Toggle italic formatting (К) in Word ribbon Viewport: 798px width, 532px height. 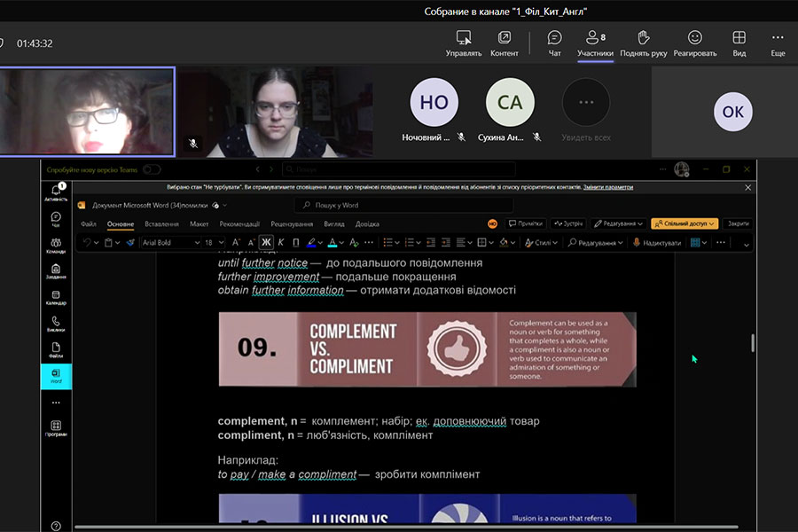281,242
